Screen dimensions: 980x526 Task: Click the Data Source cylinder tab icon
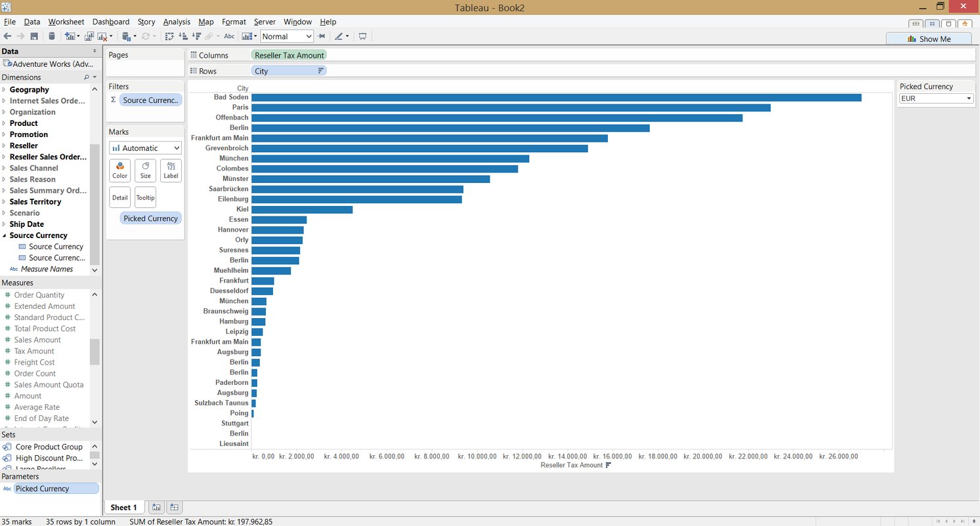click(x=52, y=36)
